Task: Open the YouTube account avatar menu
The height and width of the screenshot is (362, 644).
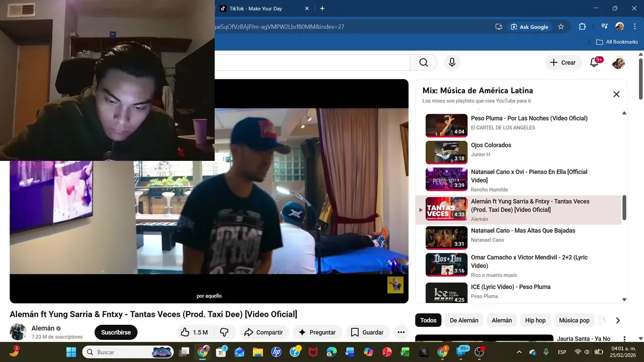Action: 618,62
